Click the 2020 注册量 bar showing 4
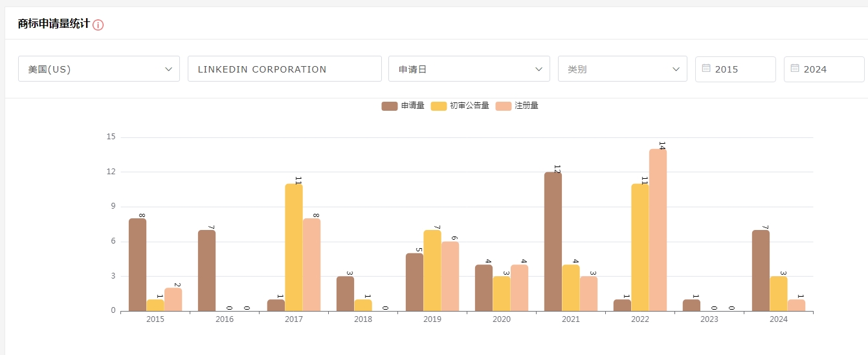This screenshot has height=355, width=868. point(519,288)
